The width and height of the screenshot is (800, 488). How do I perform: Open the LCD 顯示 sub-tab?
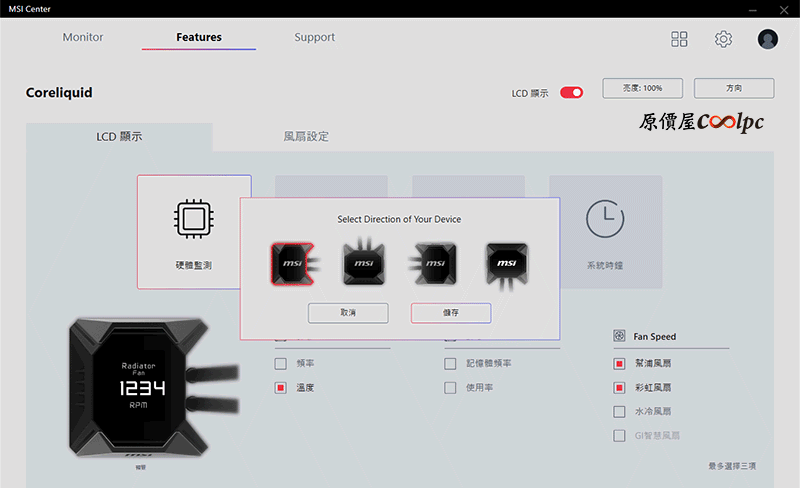click(x=119, y=137)
